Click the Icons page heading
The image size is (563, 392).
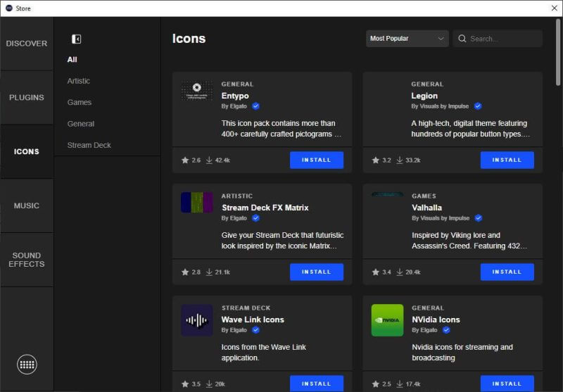(189, 39)
